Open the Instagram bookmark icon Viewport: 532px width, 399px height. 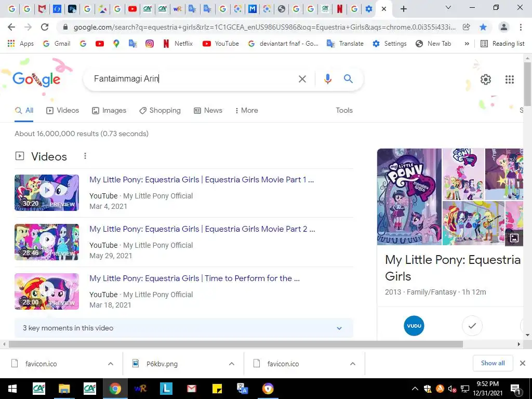(x=149, y=44)
